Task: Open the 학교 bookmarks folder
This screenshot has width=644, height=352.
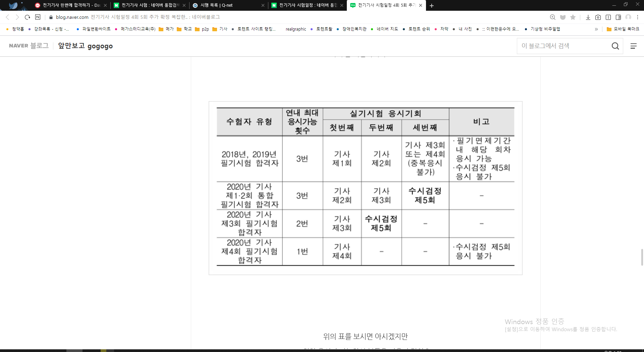Action: point(184,29)
